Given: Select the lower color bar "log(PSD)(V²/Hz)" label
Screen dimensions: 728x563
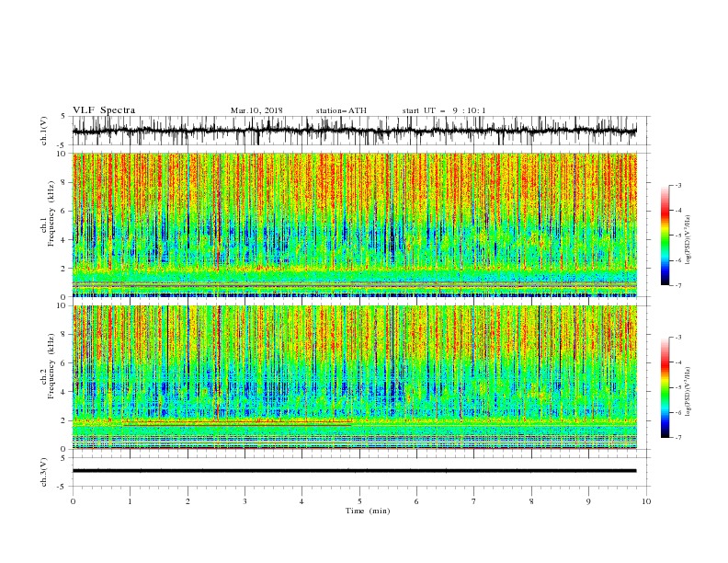Looking at the screenshot, I should [688, 391].
